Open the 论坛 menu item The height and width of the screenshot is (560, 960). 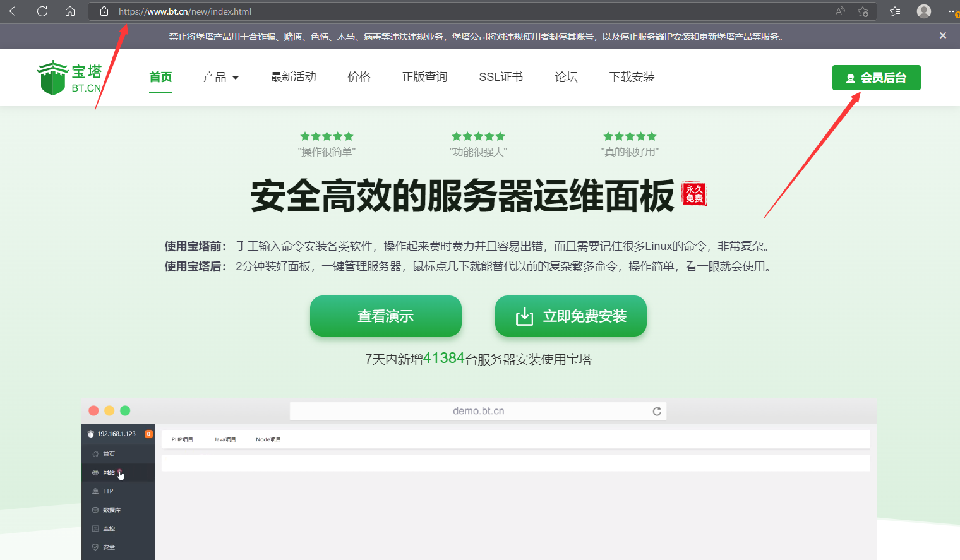566,77
